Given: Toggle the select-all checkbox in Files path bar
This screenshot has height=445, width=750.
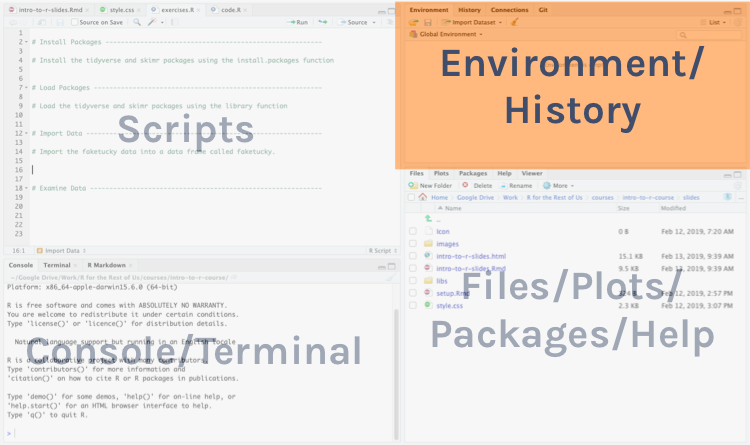Looking at the screenshot, I should (x=411, y=197).
